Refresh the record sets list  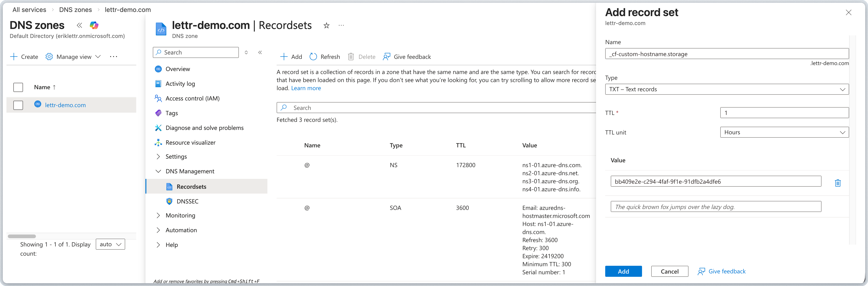324,57
